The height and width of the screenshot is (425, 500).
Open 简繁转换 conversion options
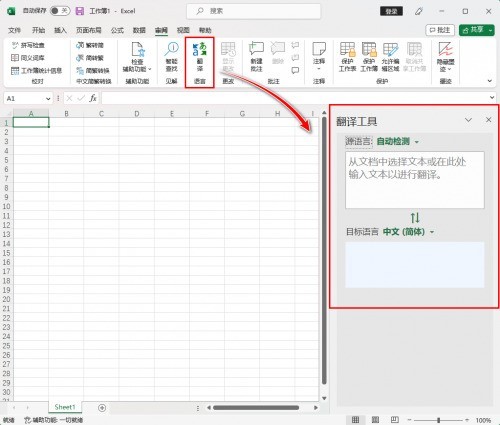tap(93, 71)
